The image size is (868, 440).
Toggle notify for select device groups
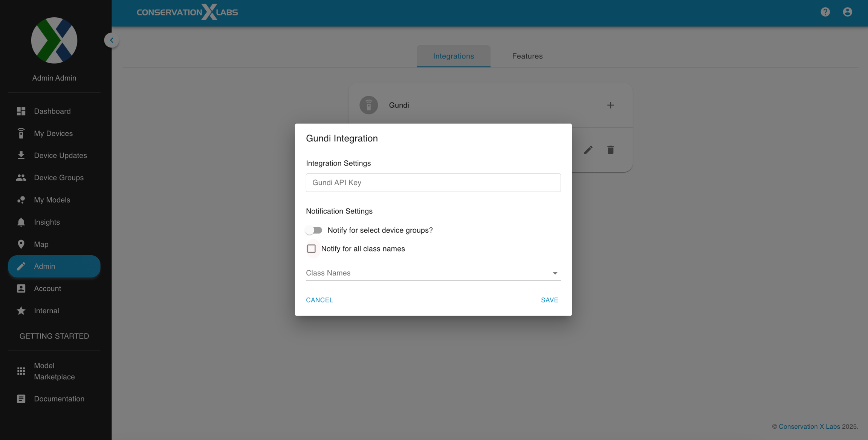point(314,230)
